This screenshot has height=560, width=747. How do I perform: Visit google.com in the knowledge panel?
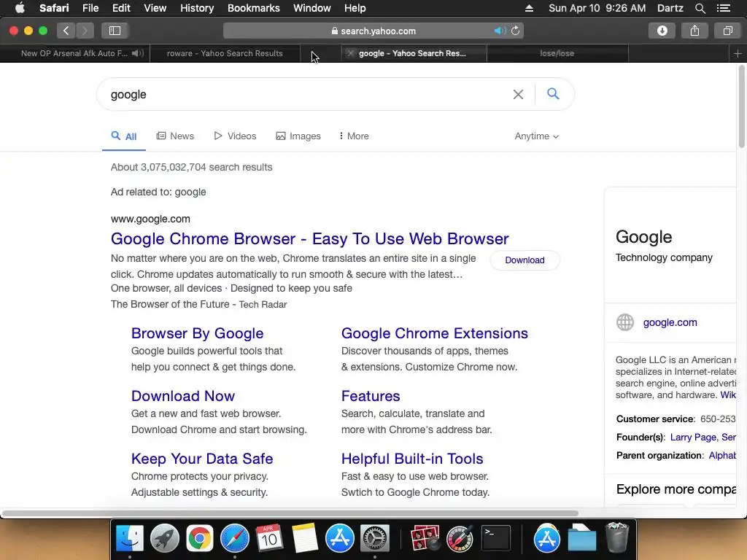click(670, 322)
